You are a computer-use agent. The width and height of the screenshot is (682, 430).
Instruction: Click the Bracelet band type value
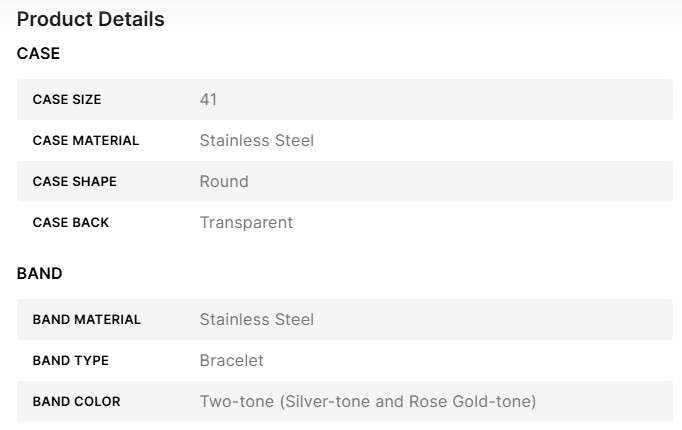pyautogui.click(x=232, y=361)
